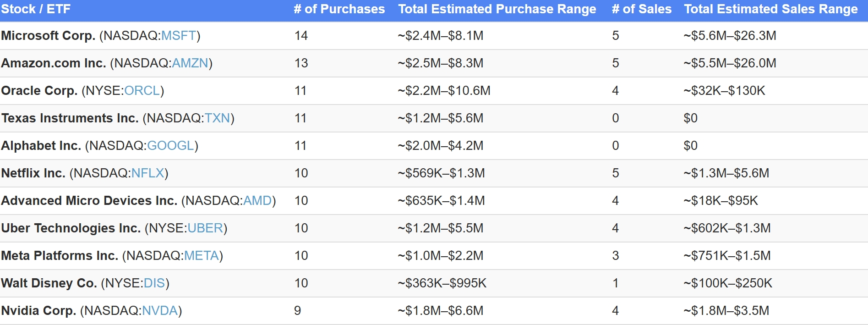Click the 'Stock / ETF' column header
Screen dimensions: 868x325
click(36, 9)
